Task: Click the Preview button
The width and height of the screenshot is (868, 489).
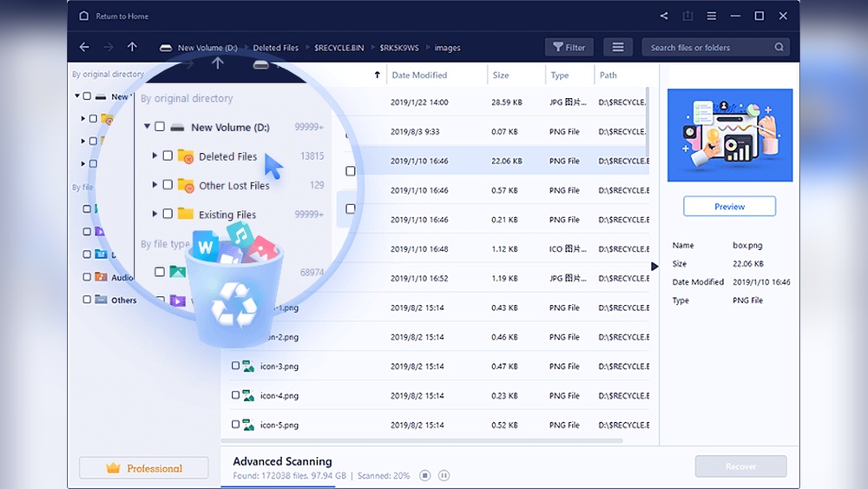Action: pos(730,206)
